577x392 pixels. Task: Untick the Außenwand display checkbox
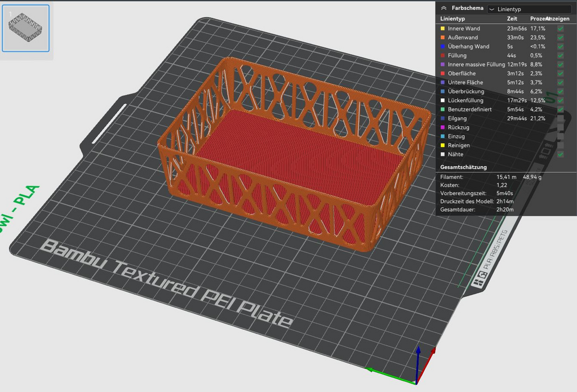(561, 38)
